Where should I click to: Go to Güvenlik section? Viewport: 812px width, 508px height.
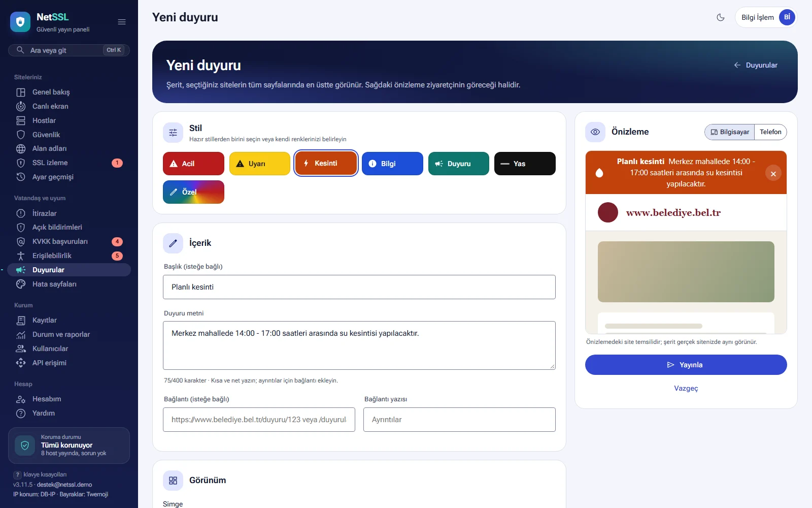pos(69,135)
